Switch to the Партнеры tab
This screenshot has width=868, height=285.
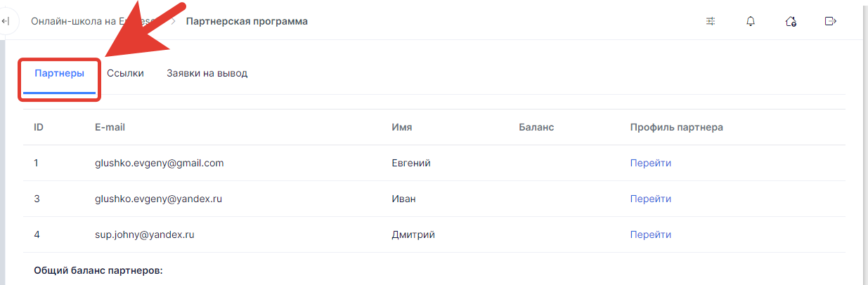[59, 73]
